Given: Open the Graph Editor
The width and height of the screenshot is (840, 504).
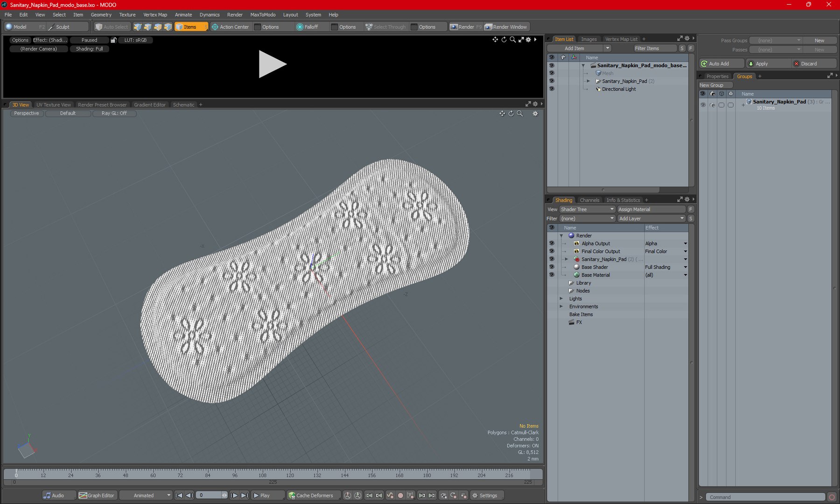Looking at the screenshot, I should tap(97, 496).
